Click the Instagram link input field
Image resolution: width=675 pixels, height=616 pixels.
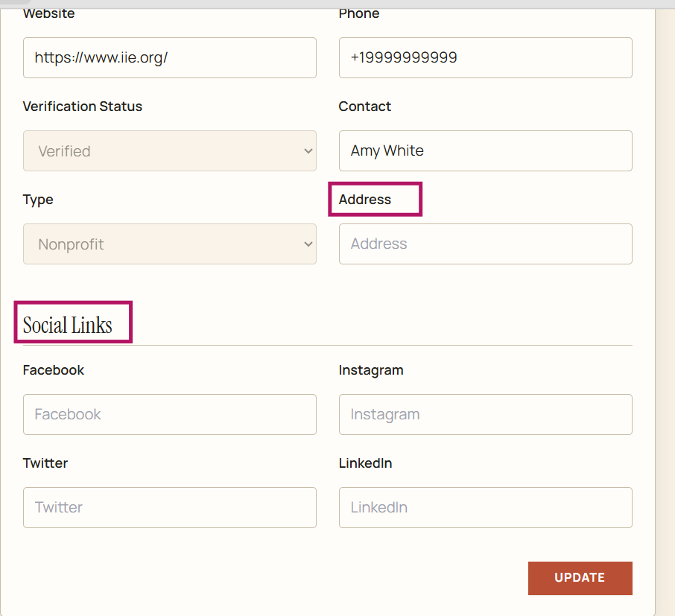tap(486, 415)
